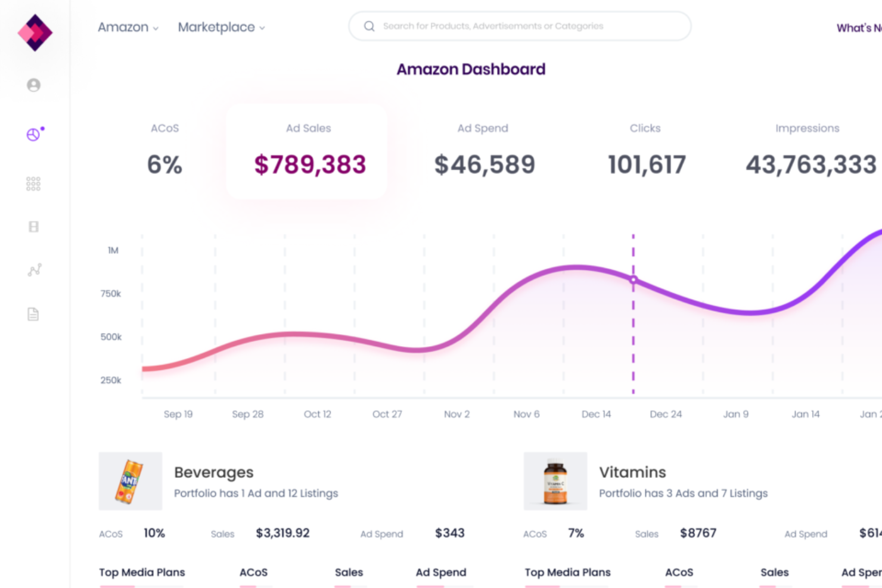Screen dimensions: 882x588
Task: Toggle the Clicks metric card
Action: coord(645,149)
